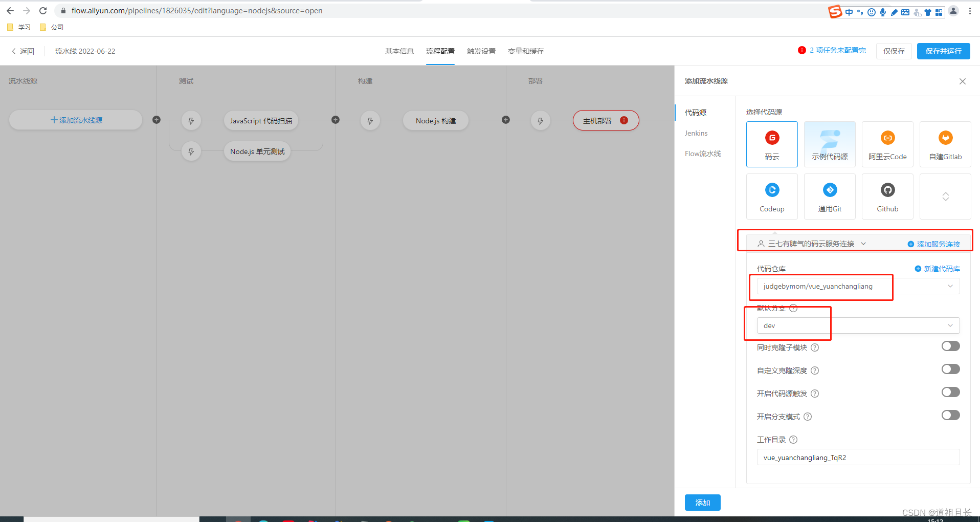Image resolution: width=980 pixels, height=522 pixels.
Task: Click 添加服务连接 link
Action: [x=934, y=244]
